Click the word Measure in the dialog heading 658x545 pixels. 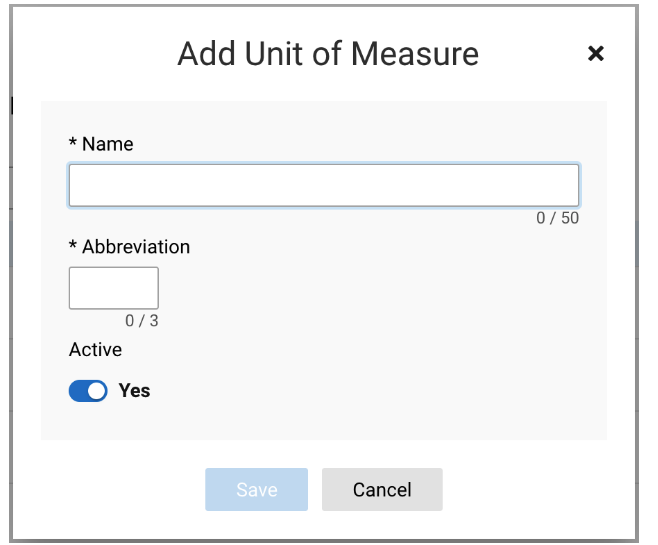pos(415,54)
